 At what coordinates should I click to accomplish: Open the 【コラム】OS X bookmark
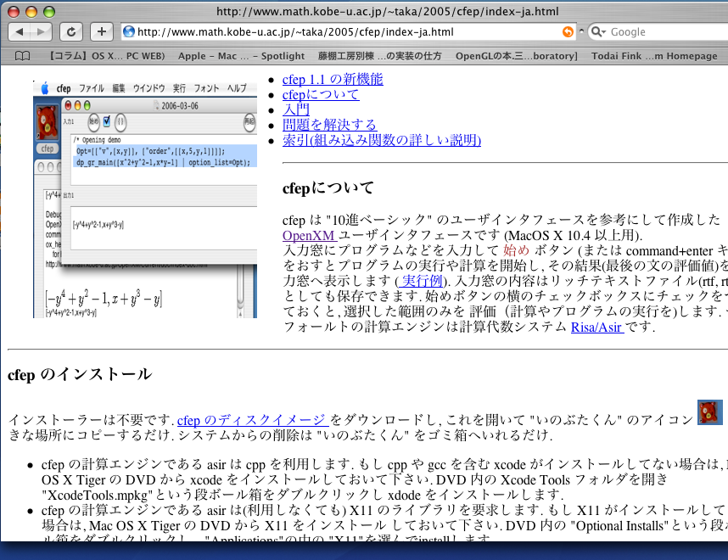click(x=107, y=56)
